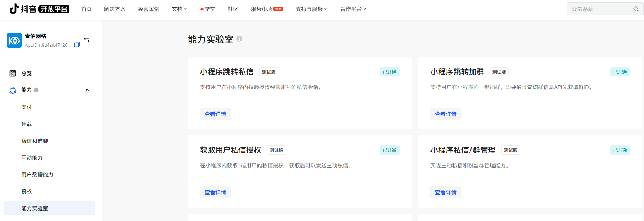
Task: Select 私信和群聊 in the sidebar
Action: (35, 141)
